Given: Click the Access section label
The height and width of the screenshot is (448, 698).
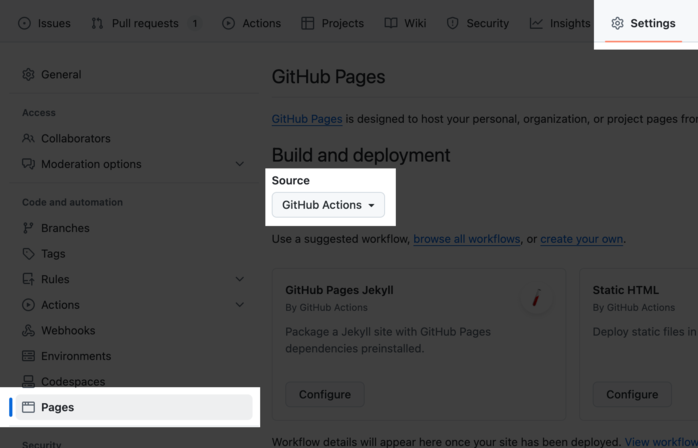Looking at the screenshot, I should [x=39, y=113].
